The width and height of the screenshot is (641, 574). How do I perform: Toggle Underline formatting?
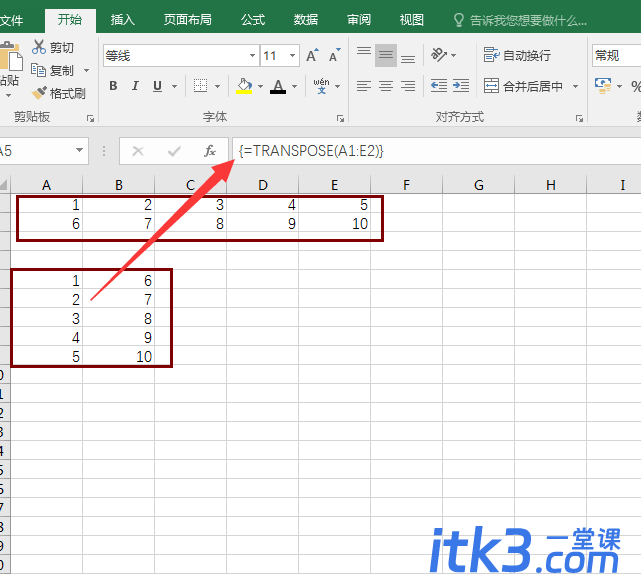[157, 86]
